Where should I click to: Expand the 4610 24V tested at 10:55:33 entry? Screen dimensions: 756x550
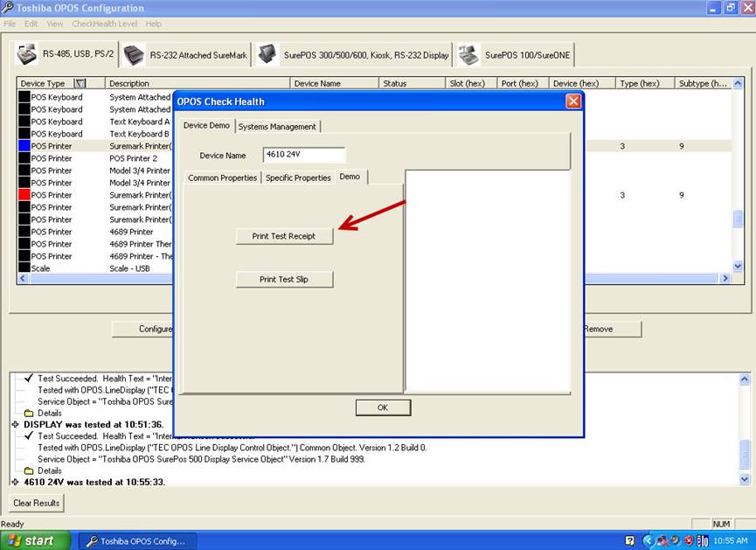click(16, 482)
